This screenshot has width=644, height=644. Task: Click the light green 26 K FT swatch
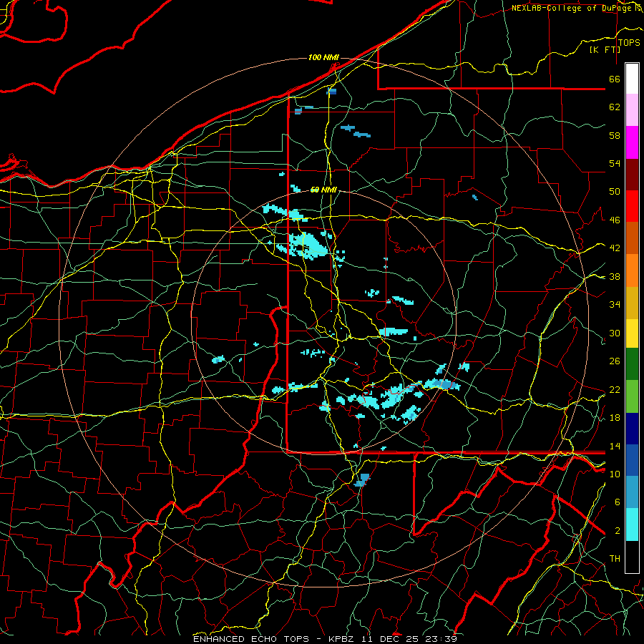coord(632,396)
